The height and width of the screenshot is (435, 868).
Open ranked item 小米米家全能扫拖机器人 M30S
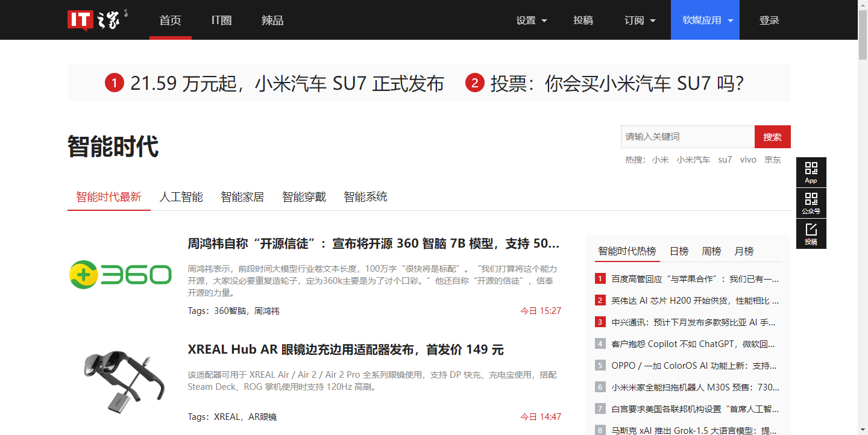[696, 387]
